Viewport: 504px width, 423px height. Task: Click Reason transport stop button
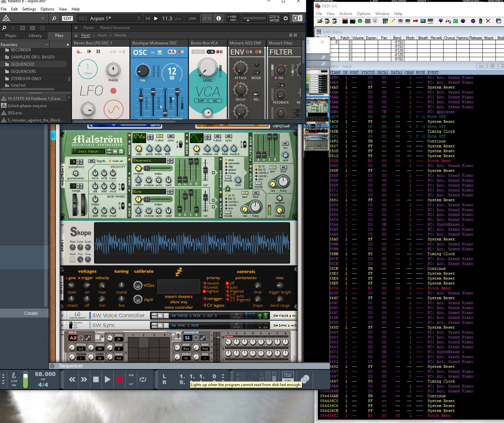[x=96, y=379]
